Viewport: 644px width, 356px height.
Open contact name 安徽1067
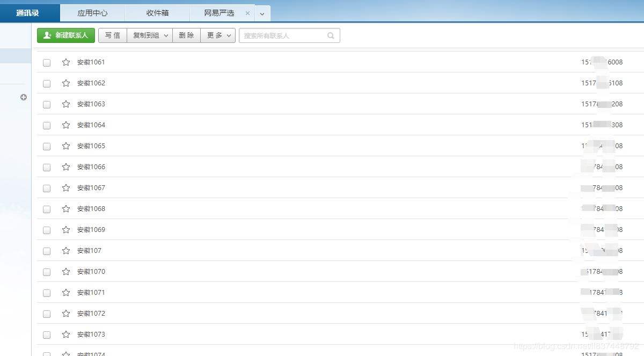(91, 188)
